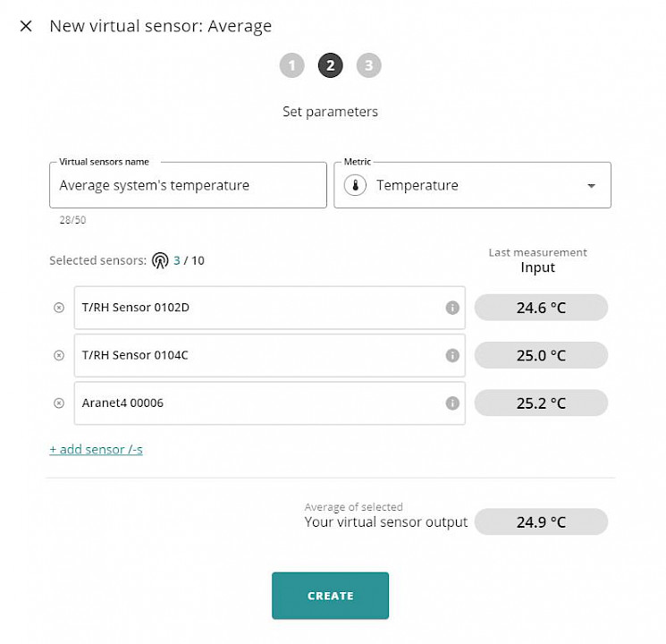Jump to step 3

(x=368, y=65)
